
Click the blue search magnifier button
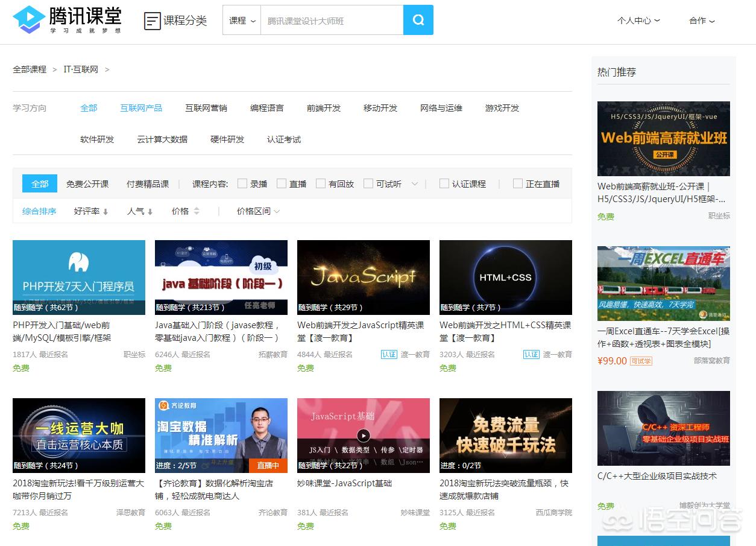click(418, 20)
